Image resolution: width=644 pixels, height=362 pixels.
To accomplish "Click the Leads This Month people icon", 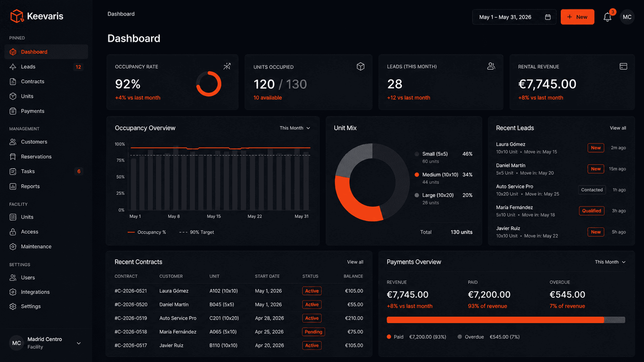I will click(491, 66).
